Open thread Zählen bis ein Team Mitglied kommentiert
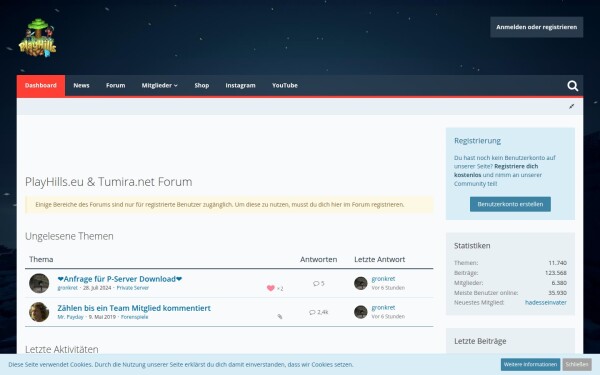 (134, 308)
